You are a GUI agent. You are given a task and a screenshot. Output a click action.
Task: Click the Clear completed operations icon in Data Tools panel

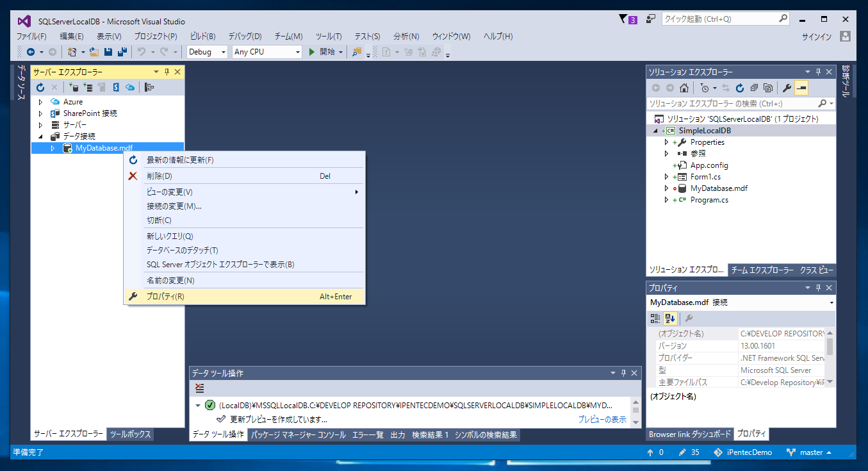[200, 388]
